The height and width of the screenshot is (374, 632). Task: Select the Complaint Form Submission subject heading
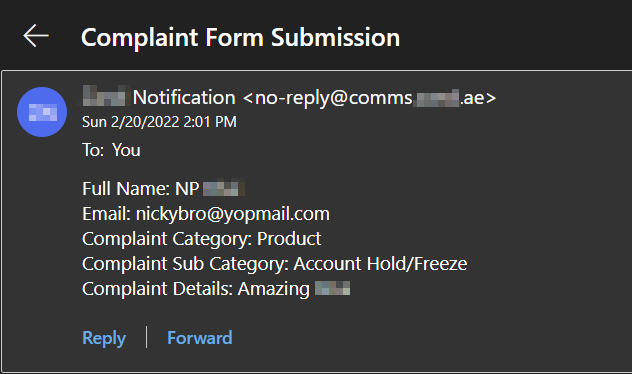pyautogui.click(x=240, y=37)
